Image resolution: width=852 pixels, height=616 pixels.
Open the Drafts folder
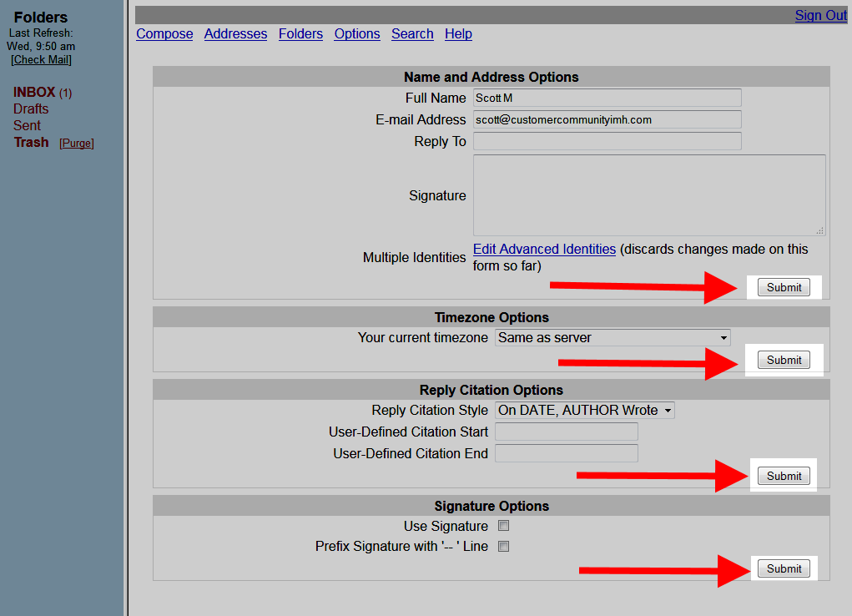coord(31,109)
